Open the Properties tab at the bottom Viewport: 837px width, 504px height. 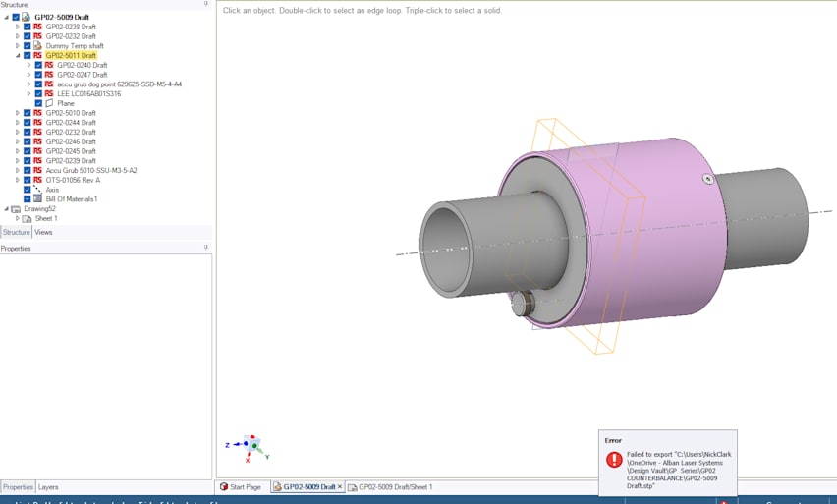18,487
